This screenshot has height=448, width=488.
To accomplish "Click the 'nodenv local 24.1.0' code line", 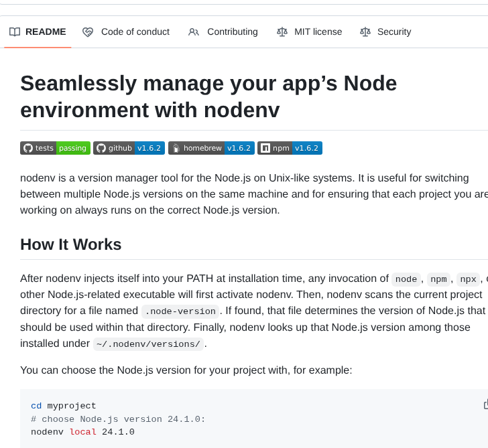I will [x=83, y=432].
